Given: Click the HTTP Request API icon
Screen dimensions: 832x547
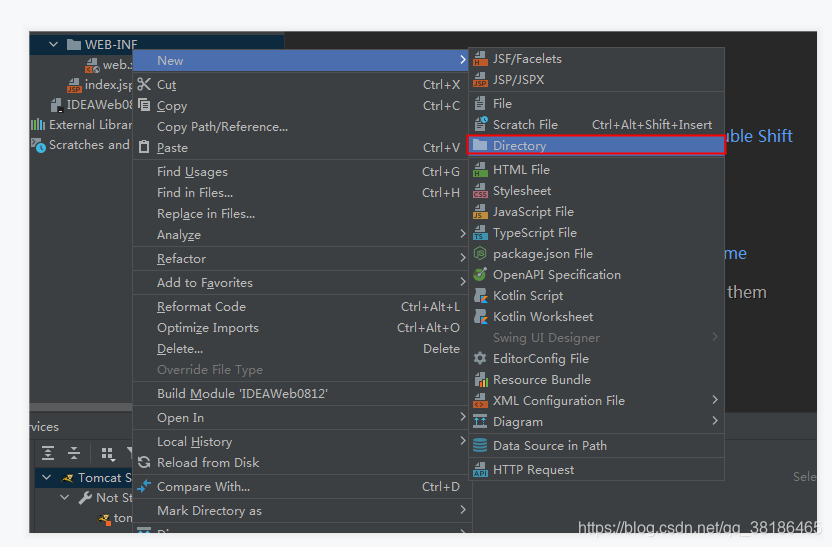Looking at the screenshot, I should tap(480, 470).
